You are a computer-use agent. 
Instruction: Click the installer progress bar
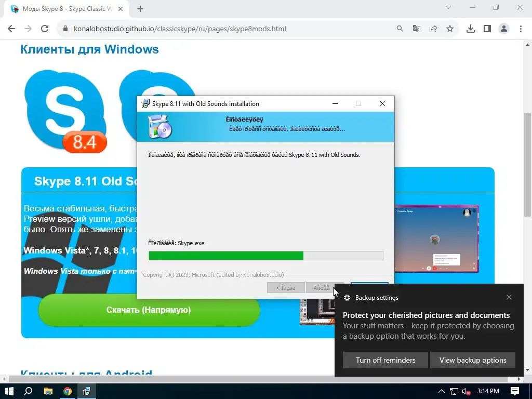pyautogui.click(x=266, y=256)
